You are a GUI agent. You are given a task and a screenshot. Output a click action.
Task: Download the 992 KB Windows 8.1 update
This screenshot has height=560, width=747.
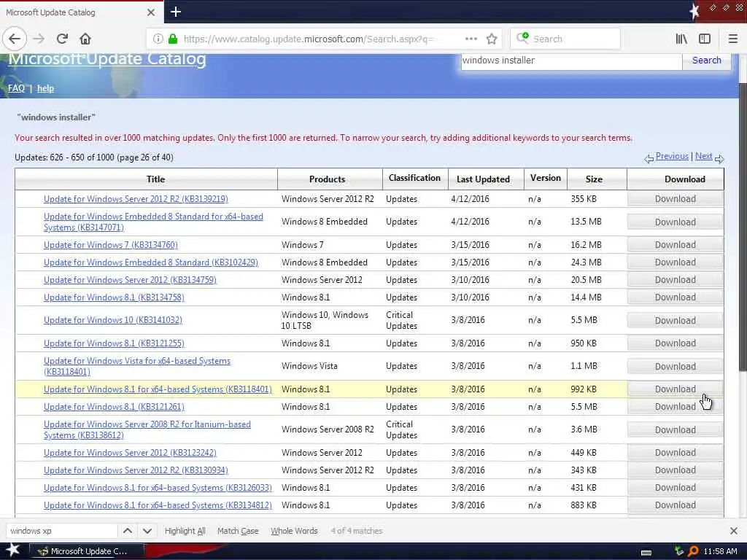(675, 389)
